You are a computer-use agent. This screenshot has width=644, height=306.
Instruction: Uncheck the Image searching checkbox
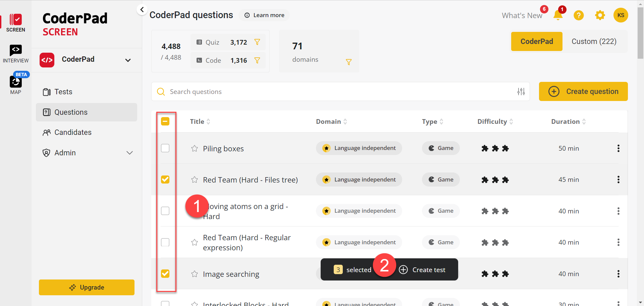tap(165, 274)
